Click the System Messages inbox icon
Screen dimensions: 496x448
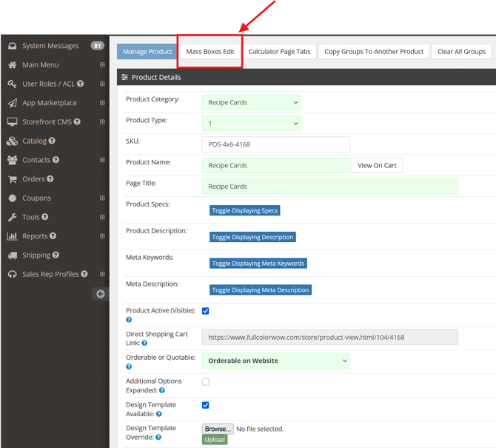13,46
